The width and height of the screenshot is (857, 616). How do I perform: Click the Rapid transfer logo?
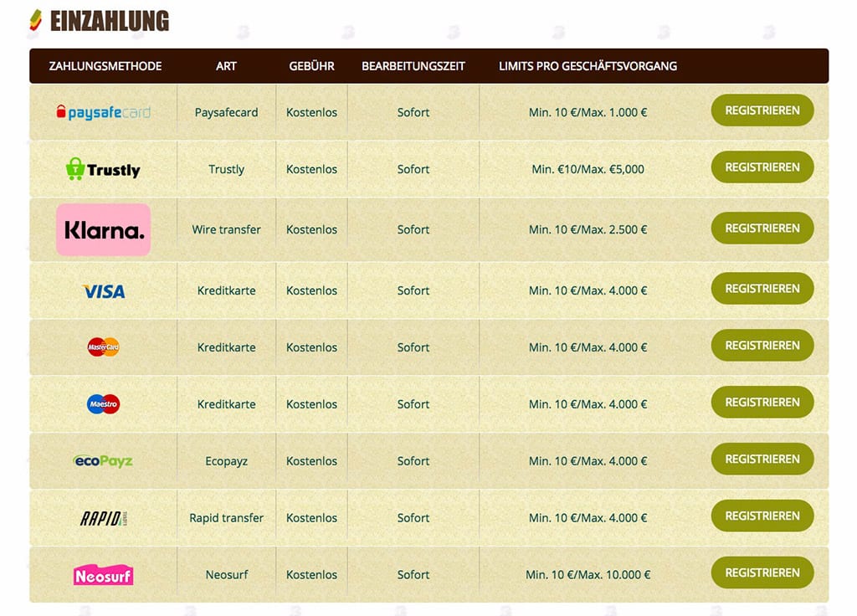[x=104, y=518]
